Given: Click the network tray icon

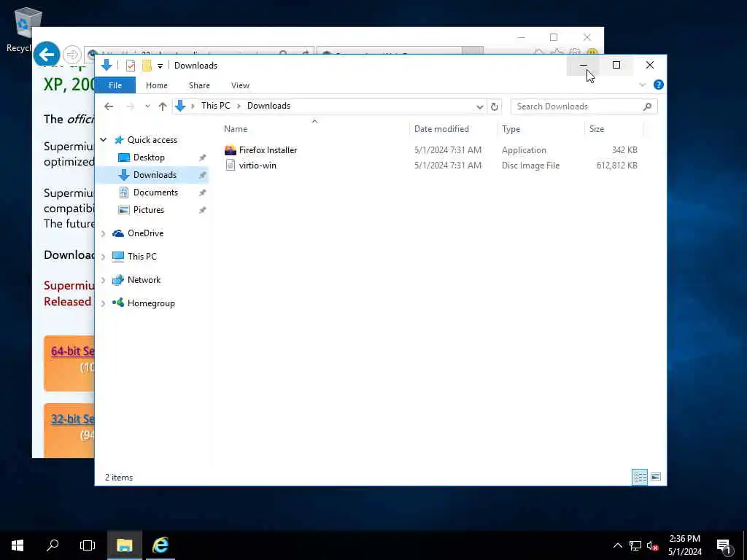Looking at the screenshot, I should click(635, 545).
